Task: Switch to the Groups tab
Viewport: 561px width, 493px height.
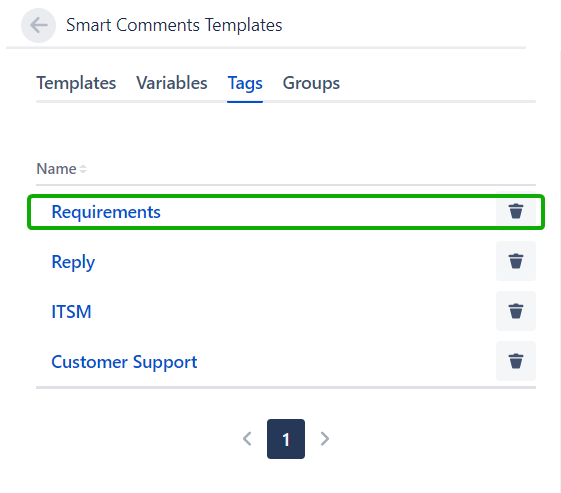Action: pos(311,84)
